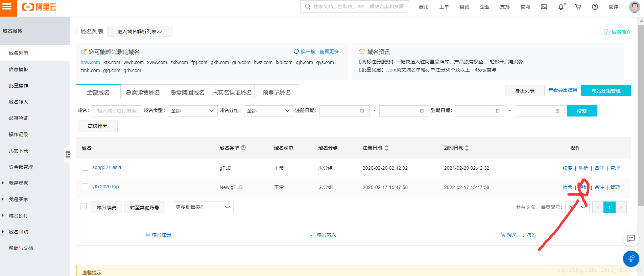Click 进入域名解析列表 button

(140, 31)
